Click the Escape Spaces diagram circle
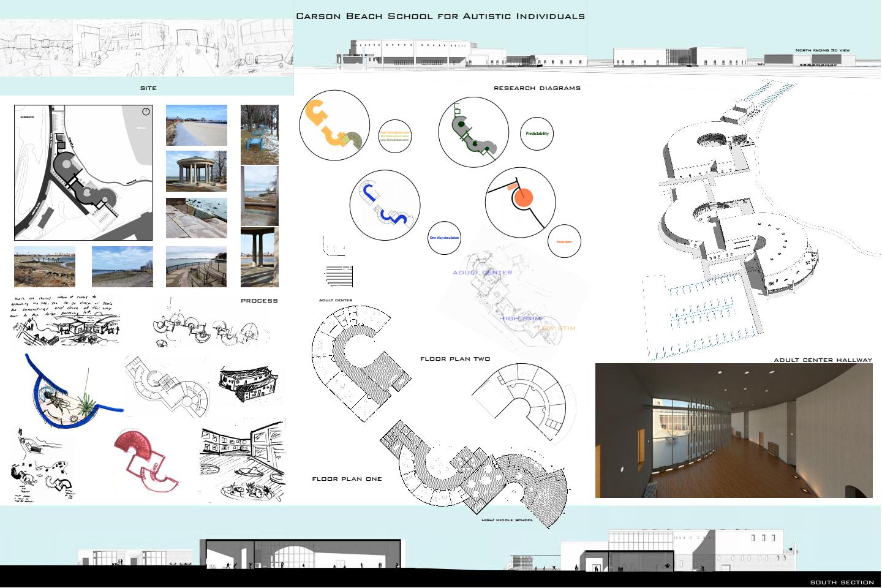This screenshot has height=588, width=882. click(563, 241)
